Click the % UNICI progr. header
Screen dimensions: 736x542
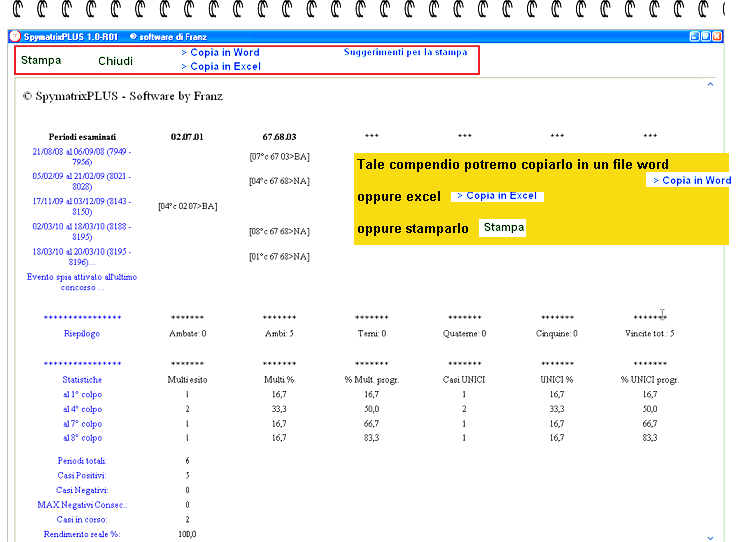coord(650,380)
